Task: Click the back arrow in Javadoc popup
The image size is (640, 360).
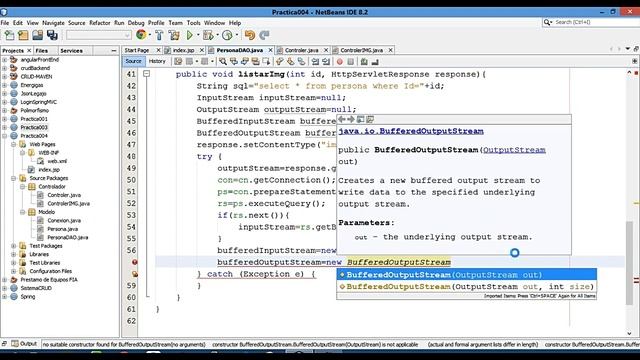Action: pos(342,119)
